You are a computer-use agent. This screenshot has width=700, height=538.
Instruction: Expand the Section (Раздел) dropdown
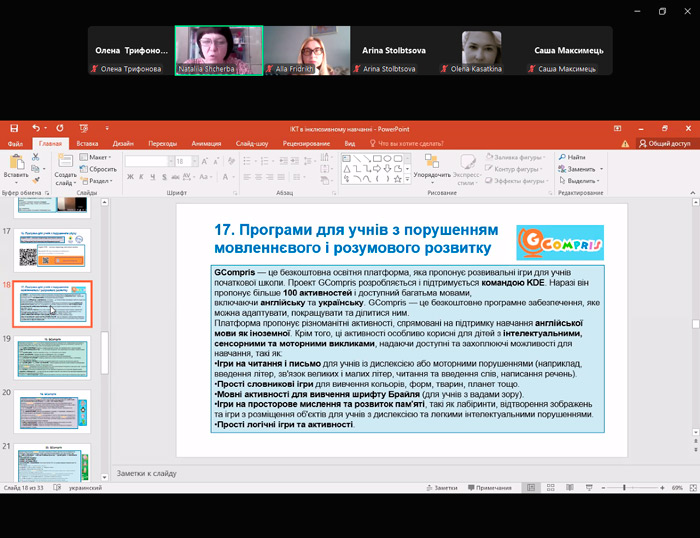point(100,181)
